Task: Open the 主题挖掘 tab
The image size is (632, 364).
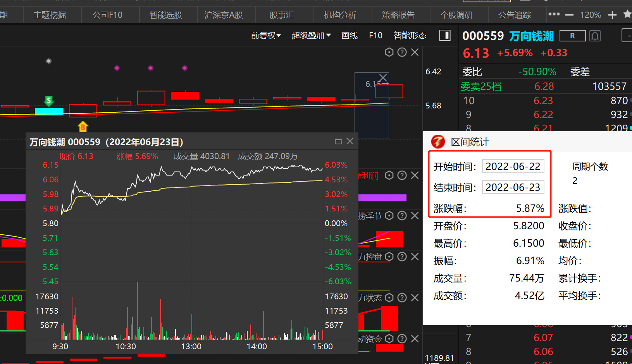Action: tap(50, 15)
